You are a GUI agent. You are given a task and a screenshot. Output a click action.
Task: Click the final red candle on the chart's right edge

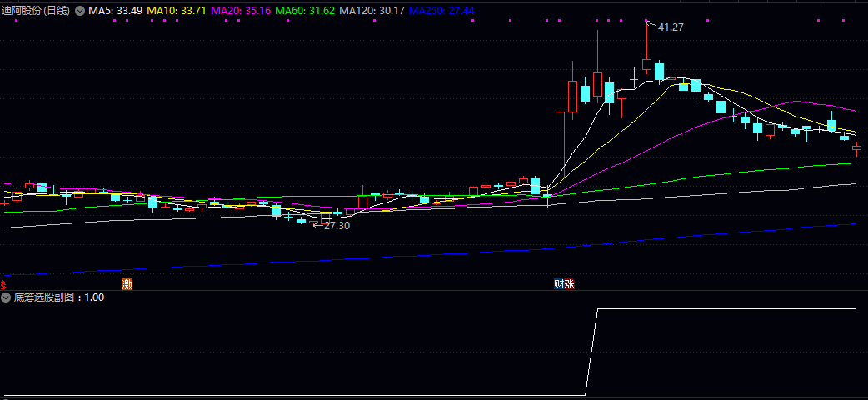857,148
